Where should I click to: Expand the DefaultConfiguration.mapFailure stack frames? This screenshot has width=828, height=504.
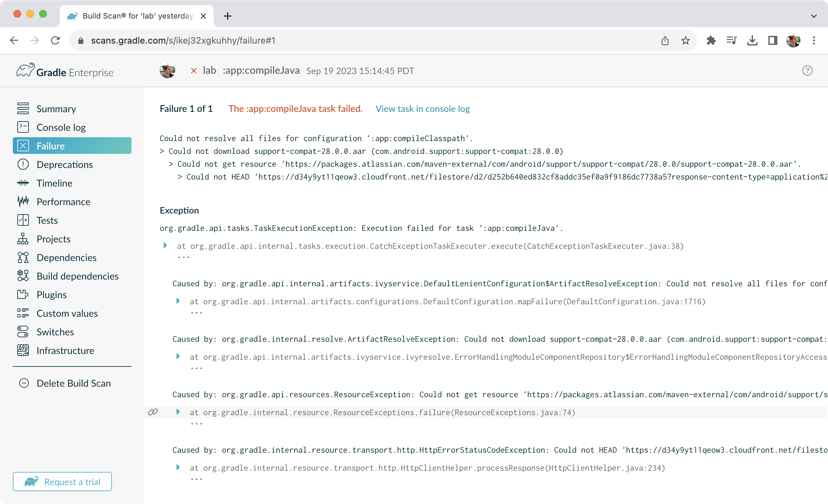click(x=178, y=301)
